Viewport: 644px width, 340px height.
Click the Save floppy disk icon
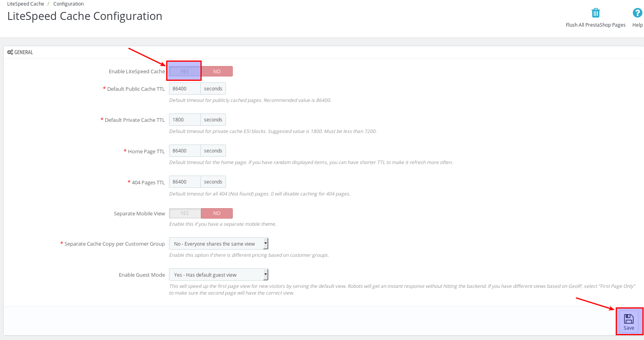(x=628, y=319)
